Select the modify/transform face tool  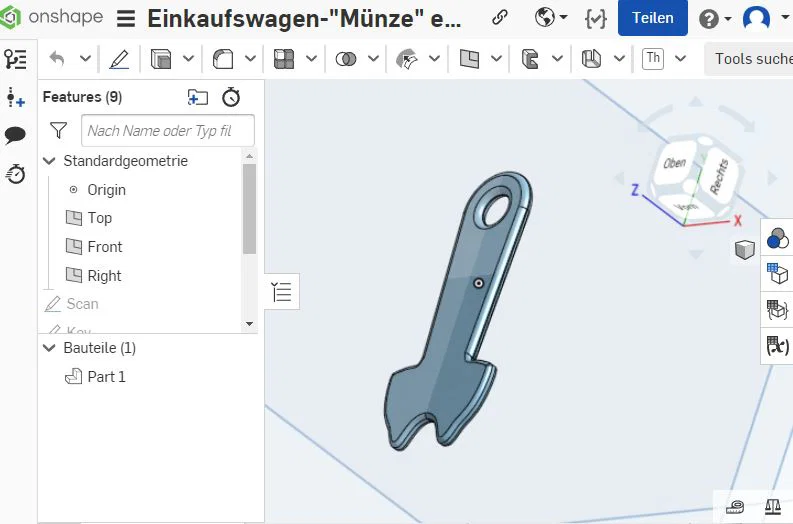tap(407, 59)
